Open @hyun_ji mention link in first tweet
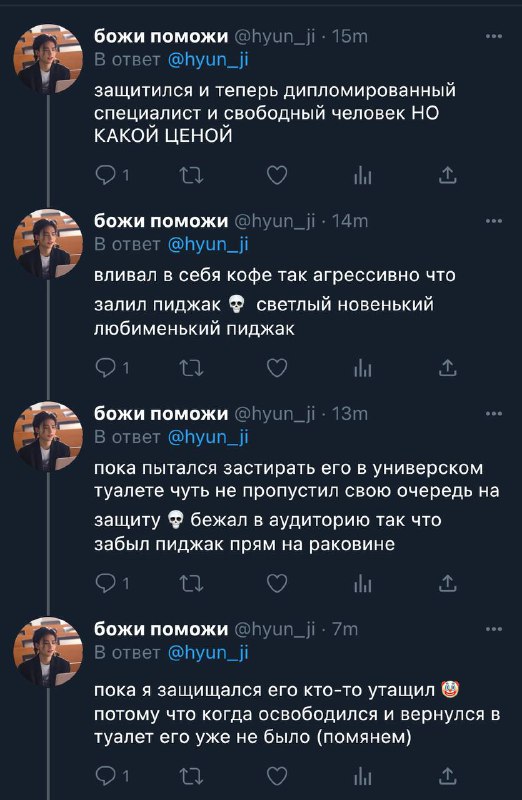This screenshot has height=800, width=522. (208, 60)
